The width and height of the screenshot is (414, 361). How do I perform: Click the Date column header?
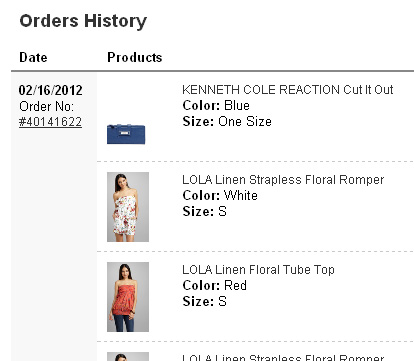33,57
